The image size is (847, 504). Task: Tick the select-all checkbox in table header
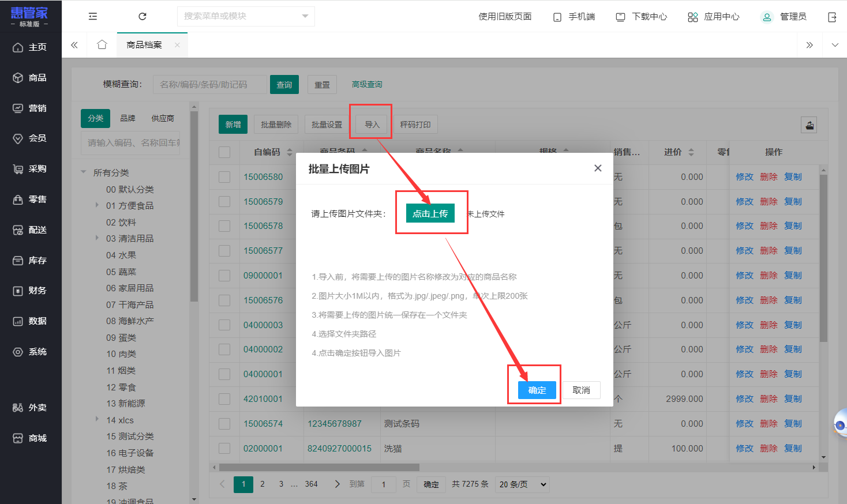pyautogui.click(x=224, y=152)
